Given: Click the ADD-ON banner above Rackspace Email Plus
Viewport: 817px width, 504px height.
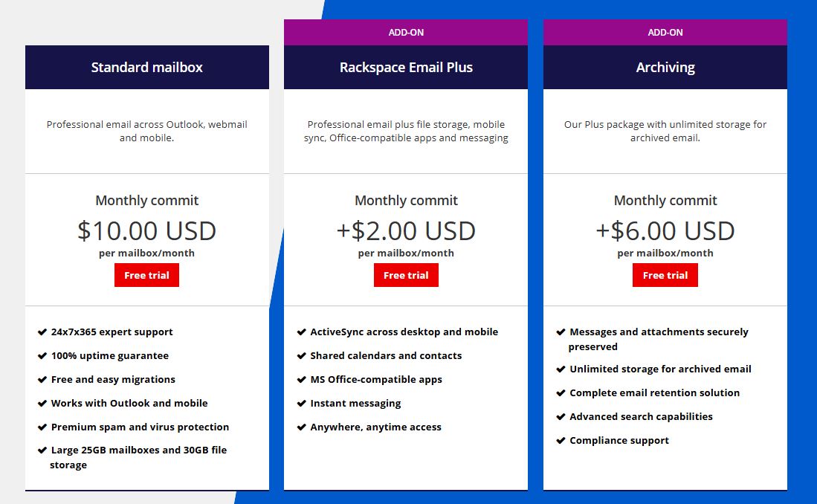Looking at the screenshot, I should coord(406,32).
